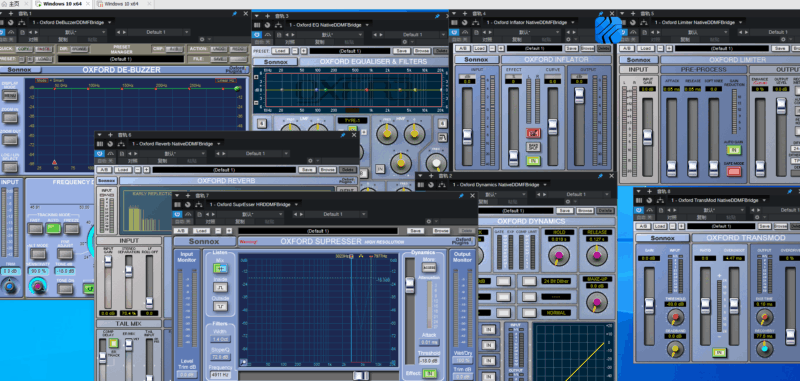Toggle Inflator plugin power bypass icon
Image resolution: width=800 pixels, height=381 pixels.
[x=455, y=32]
